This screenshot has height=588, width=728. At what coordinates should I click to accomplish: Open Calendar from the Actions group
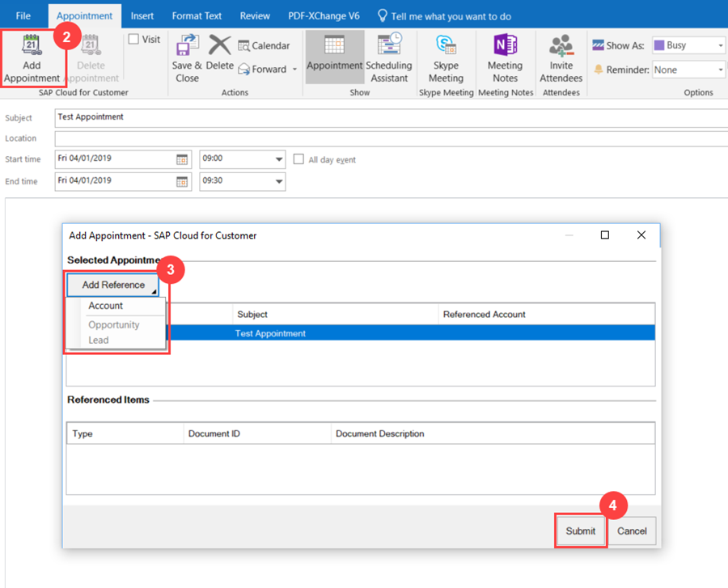tap(264, 46)
